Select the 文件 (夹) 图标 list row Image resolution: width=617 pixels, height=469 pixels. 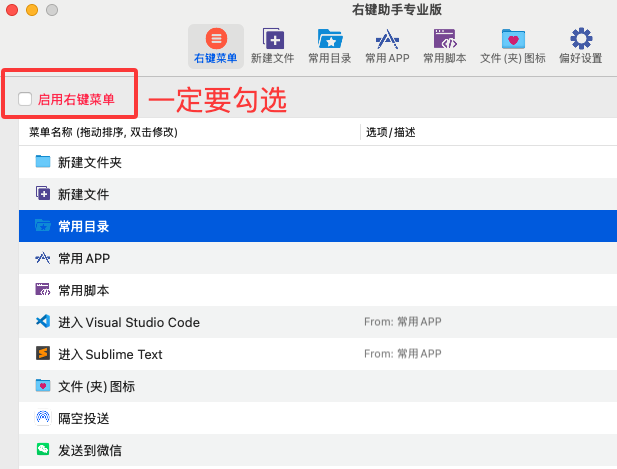tap(318, 386)
